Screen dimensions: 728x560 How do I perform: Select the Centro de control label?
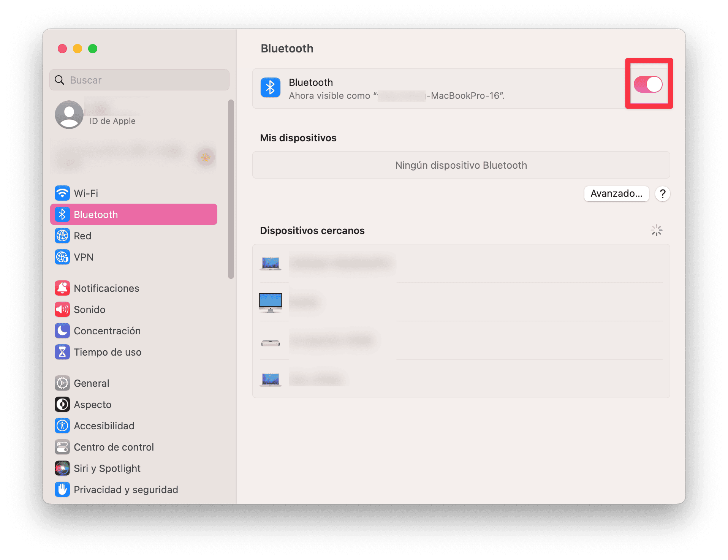114,447
